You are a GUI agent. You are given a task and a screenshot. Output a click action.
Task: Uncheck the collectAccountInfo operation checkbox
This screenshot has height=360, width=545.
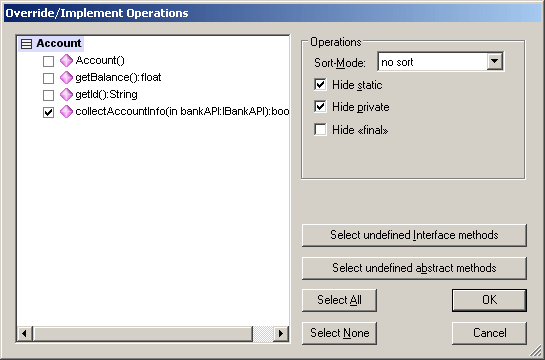click(x=48, y=112)
